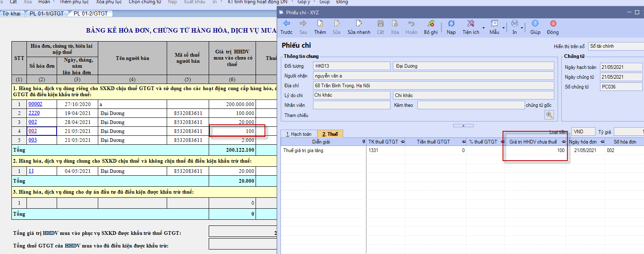
Task: Open Chọn chứng từ menu in background window
Action: pos(145,2)
